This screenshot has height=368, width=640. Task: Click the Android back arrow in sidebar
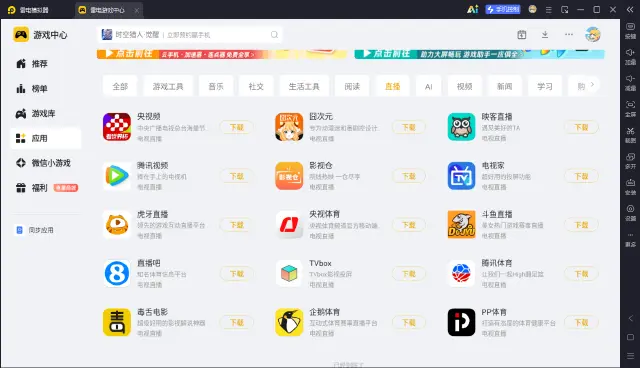pos(630,318)
